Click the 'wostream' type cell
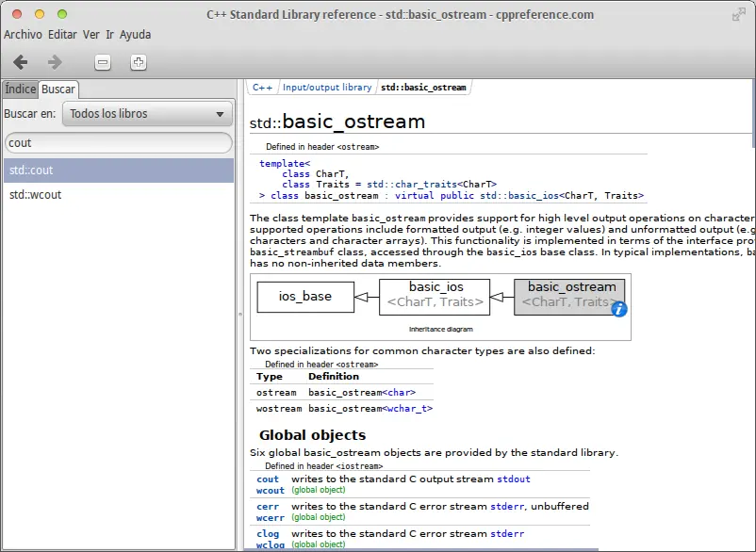The width and height of the screenshot is (756, 552). [279, 409]
